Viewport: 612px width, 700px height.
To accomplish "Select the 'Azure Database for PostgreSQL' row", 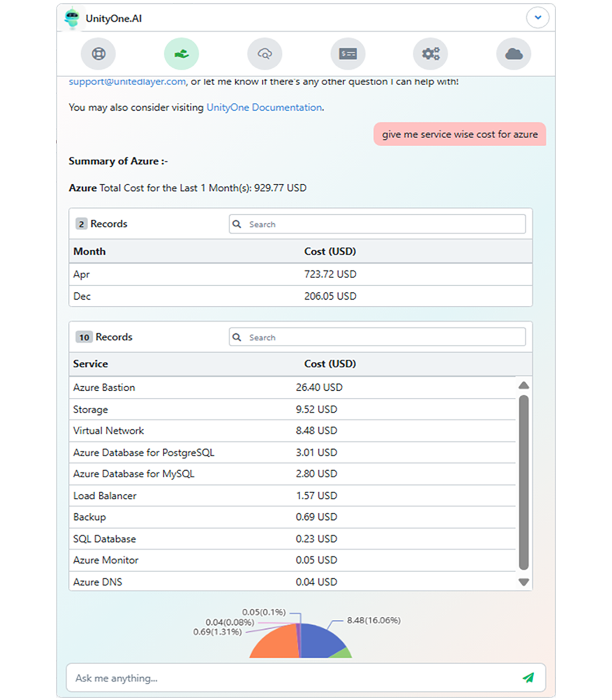I will tap(292, 453).
